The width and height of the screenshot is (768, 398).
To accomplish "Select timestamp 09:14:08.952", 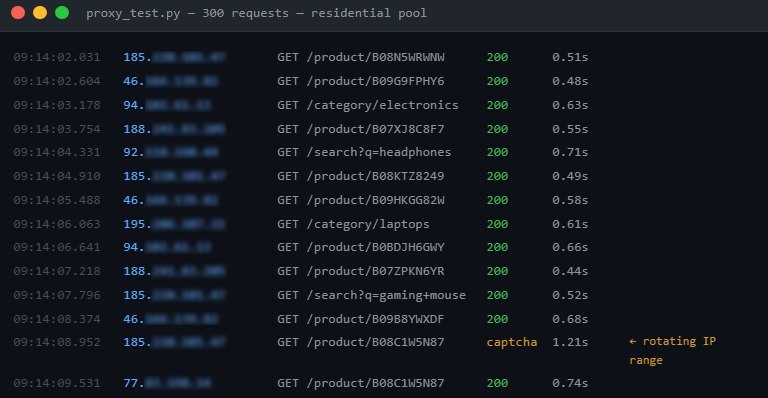I will 57,342.
